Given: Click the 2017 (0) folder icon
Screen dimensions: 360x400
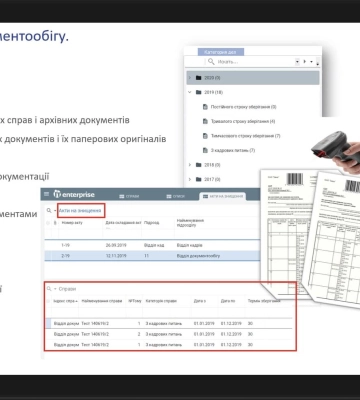Looking at the screenshot, I should (x=199, y=179).
